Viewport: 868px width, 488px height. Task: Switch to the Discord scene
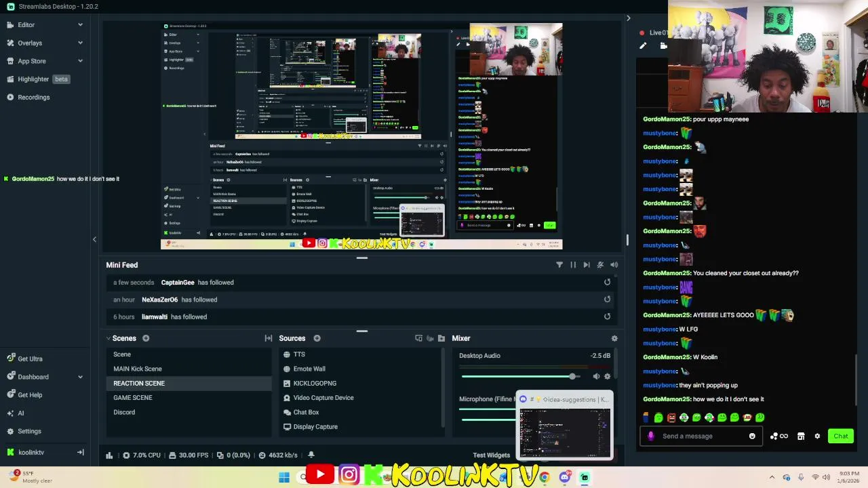click(189, 412)
